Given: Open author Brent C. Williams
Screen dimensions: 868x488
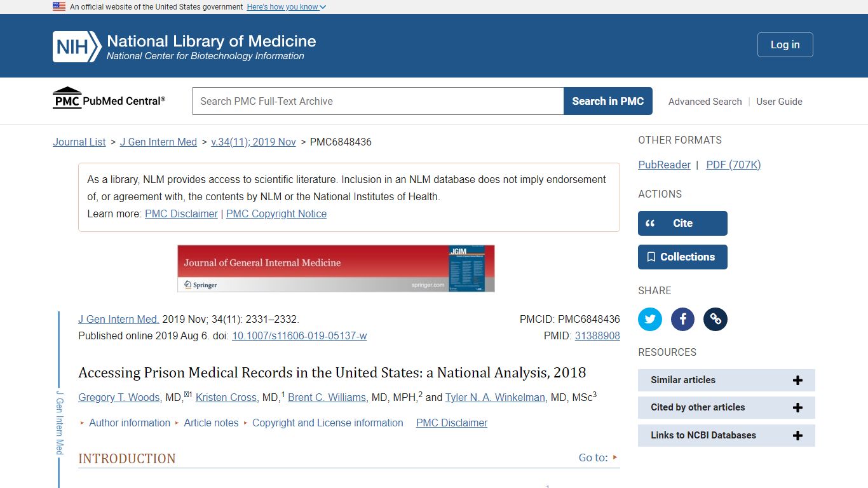Looking at the screenshot, I should (x=327, y=397).
